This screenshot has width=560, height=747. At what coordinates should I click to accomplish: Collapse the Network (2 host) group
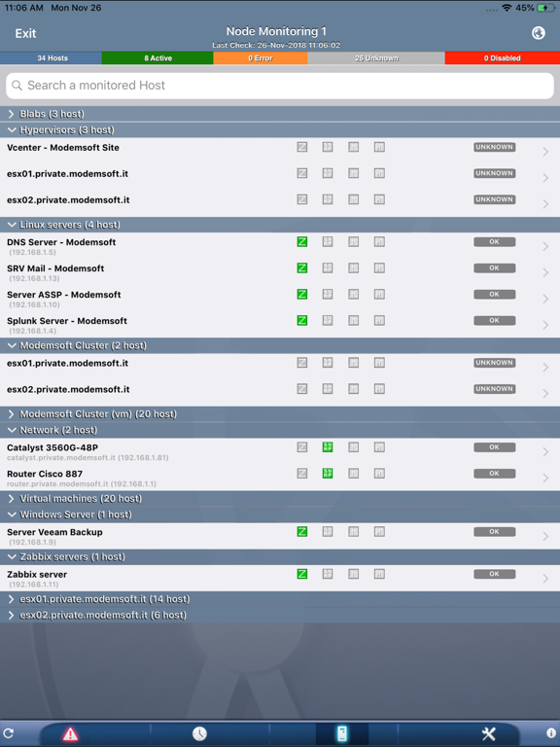(280, 430)
